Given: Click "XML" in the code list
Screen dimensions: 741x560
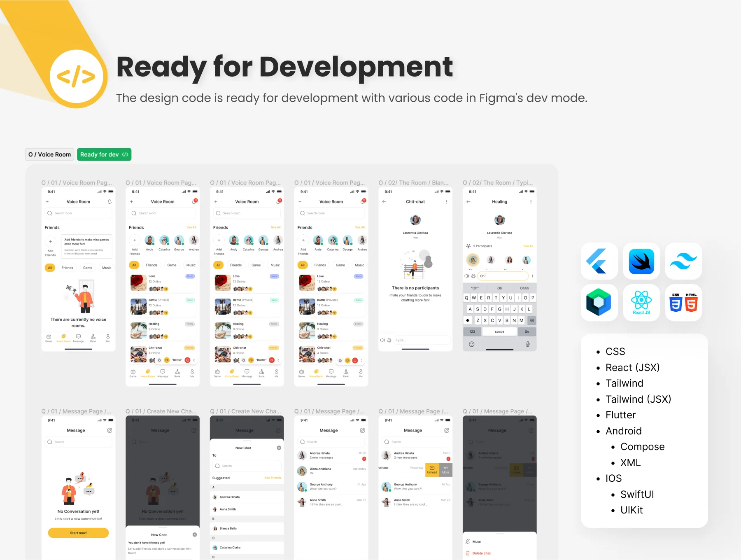Looking at the screenshot, I should click(630, 462).
